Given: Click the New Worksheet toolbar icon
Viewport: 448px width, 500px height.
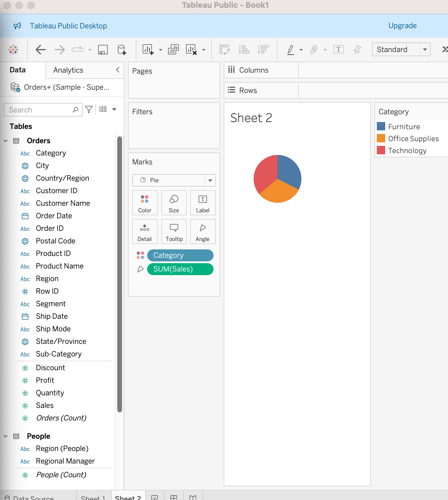Looking at the screenshot, I should (x=148, y=50).
